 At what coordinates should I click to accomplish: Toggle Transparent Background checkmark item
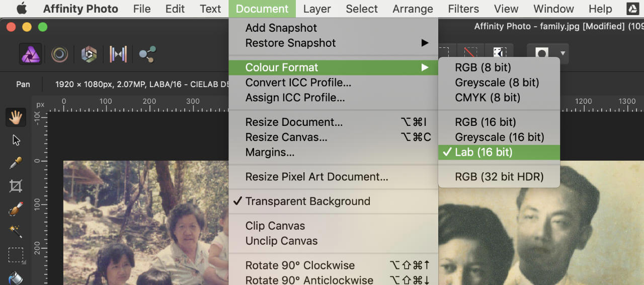tap(333, 201)
